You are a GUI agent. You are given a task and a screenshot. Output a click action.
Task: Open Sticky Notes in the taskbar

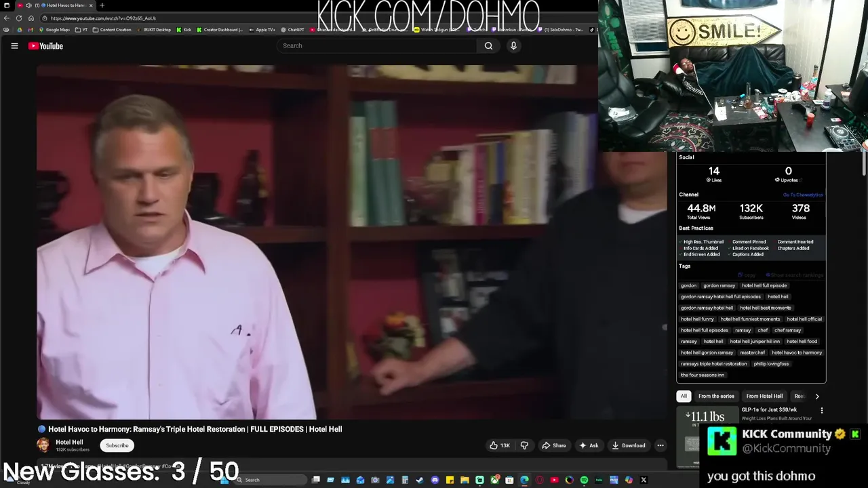pos(450,480)
